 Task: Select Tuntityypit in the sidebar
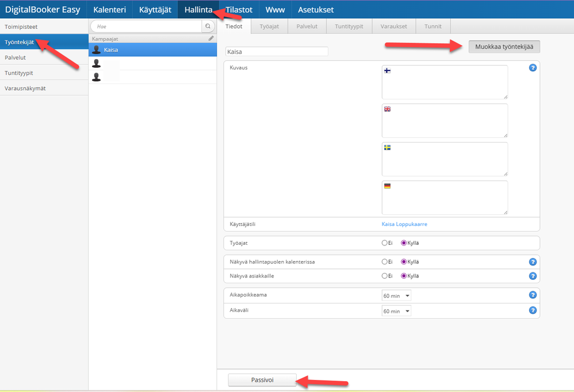[44, 73]
